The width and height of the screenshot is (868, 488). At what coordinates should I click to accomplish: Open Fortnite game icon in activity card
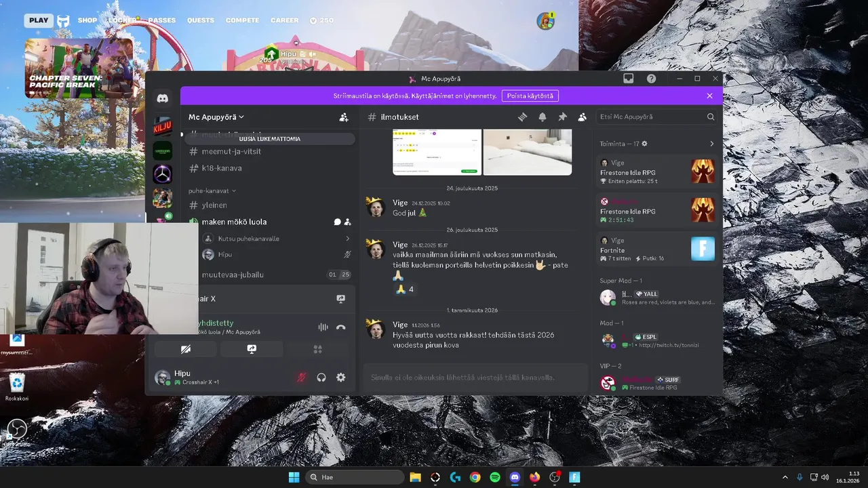pos(703,249)
